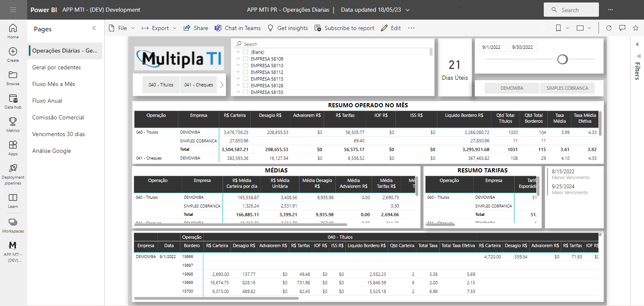This screenshot has height=306, width=644.
Task: Open view options dropdown chevron
Action: (x=589, y=28)
